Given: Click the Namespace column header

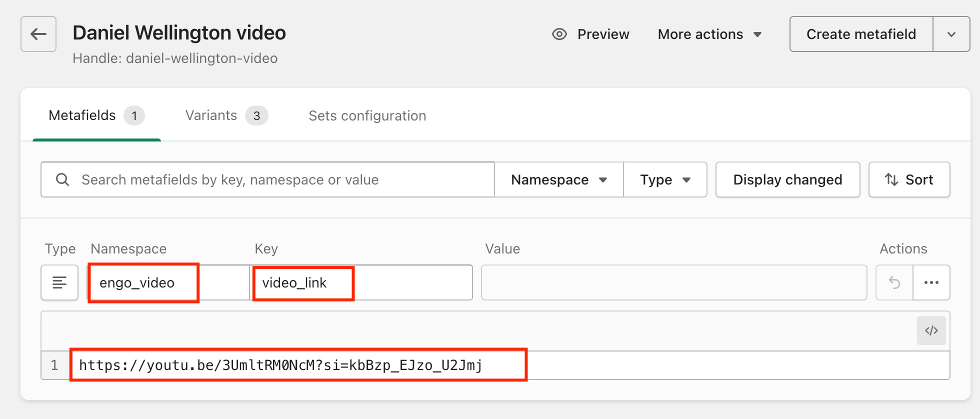Looking at the screenshot, I should pyautogui.click(x=128, y=249).
